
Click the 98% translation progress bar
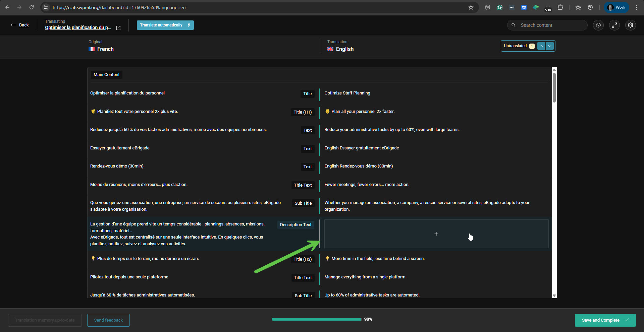coord(316,319)
